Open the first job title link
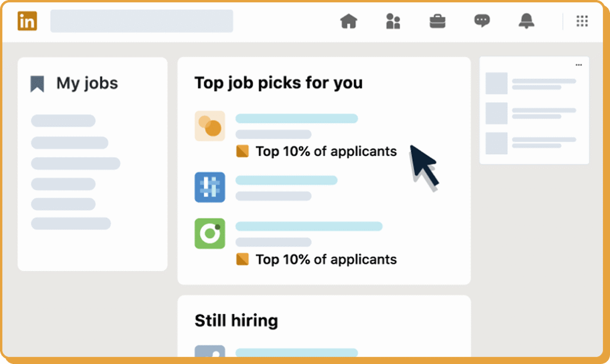Viewport: 610px width, 364px height. tap(296, 119)
